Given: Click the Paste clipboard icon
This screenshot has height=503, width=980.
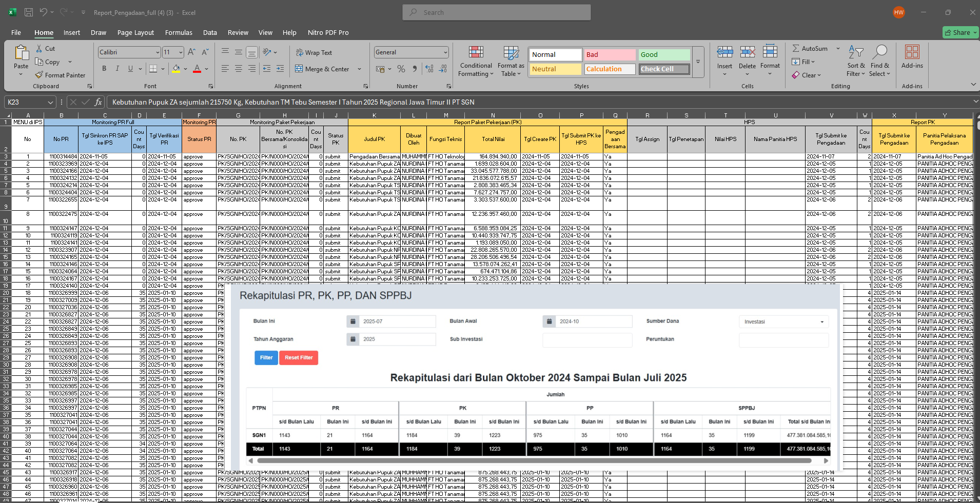Looking at the screenshot, I should pyautogui.click(x=21, y=53).
